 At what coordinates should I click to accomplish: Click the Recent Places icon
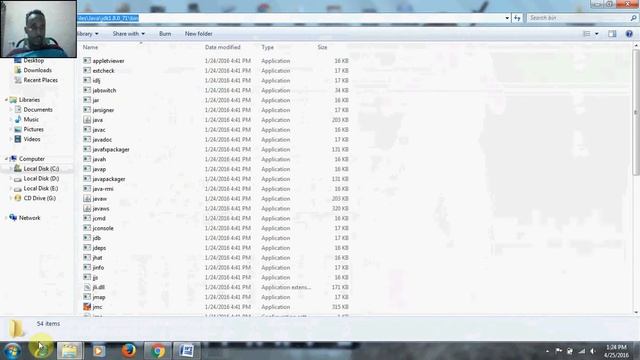pyautogui.click(x=18, y=80)
